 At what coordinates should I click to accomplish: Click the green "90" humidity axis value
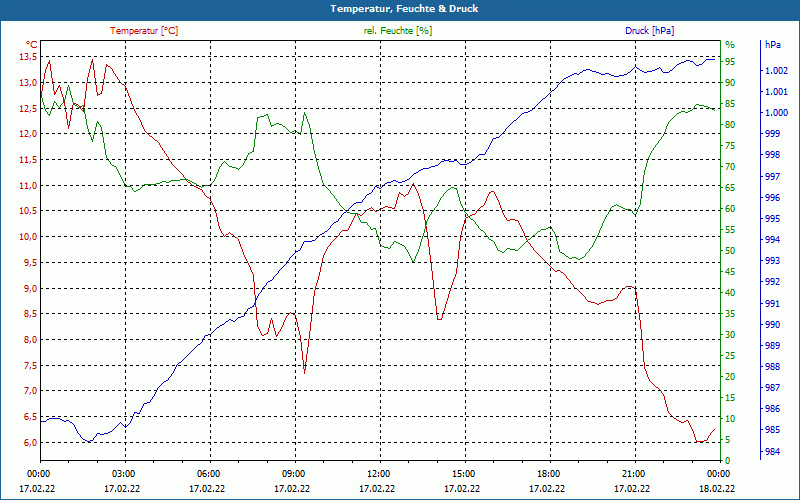pos(730,83)
